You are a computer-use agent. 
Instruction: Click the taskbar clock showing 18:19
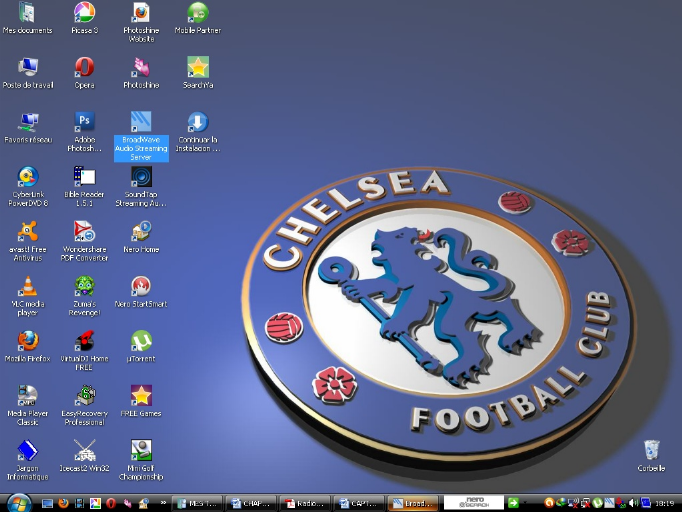pos(664,503)
